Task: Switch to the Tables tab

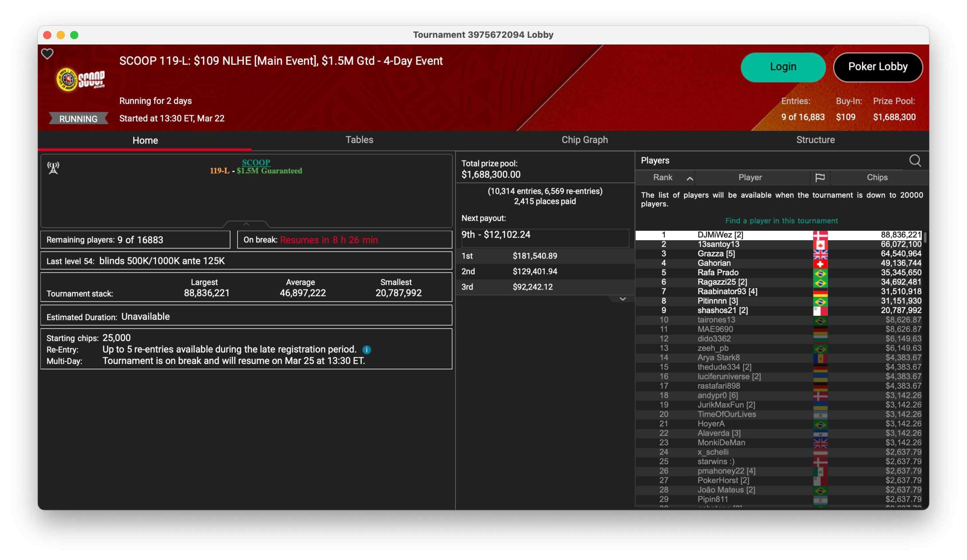Action: (359, 140)
